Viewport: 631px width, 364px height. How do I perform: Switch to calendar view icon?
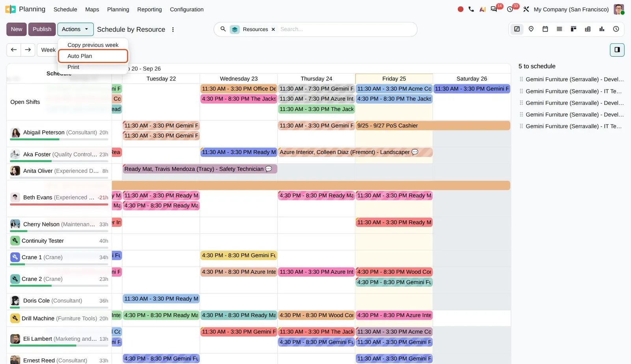[545, 29]
